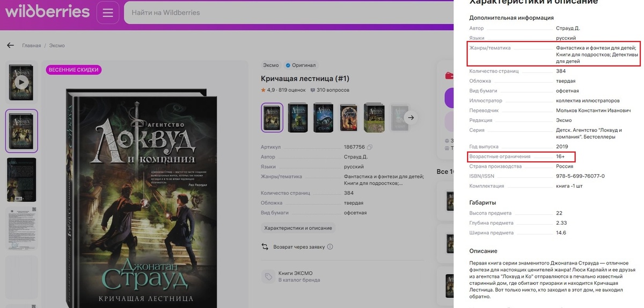Focus the 'Найти на Wildberries' search field
This screenshot has width=644, height=308.
290,12
